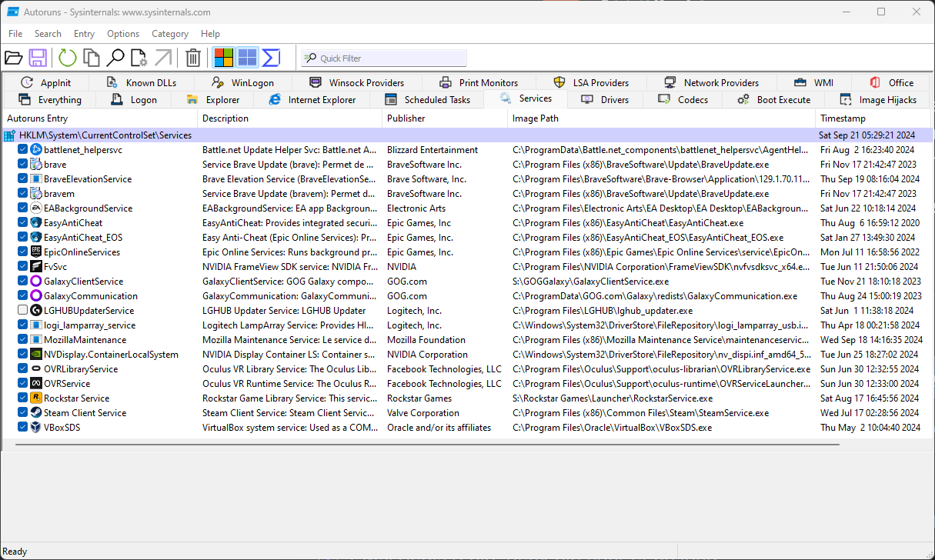
Task: Click the EpicOnlineServices Epic icon
Action: 35,252
